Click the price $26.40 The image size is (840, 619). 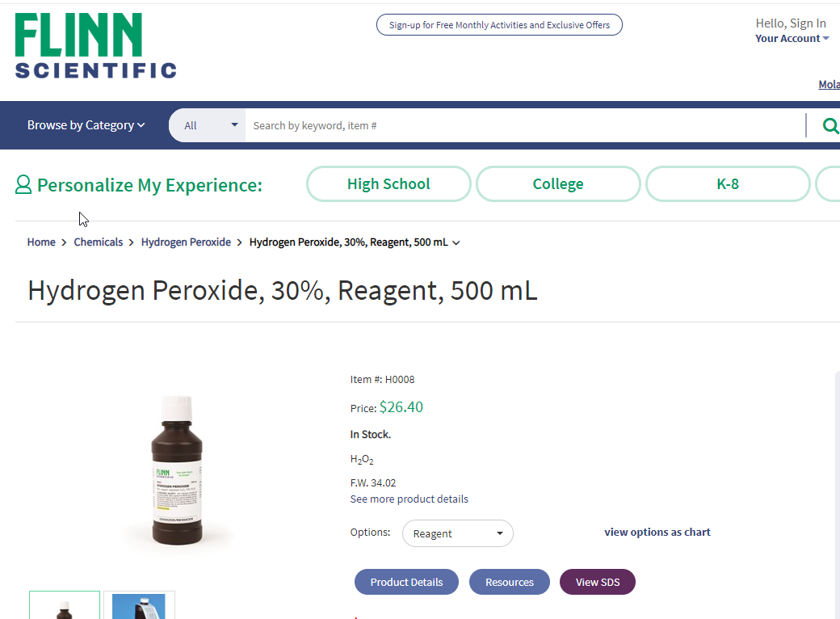coord(401,407)
